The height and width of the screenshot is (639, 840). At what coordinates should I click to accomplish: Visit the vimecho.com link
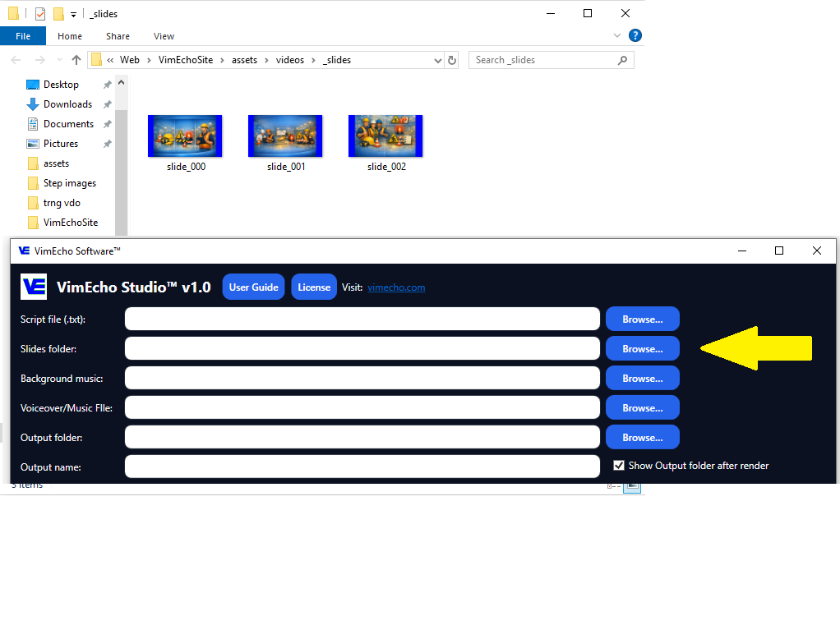point(396,287)
